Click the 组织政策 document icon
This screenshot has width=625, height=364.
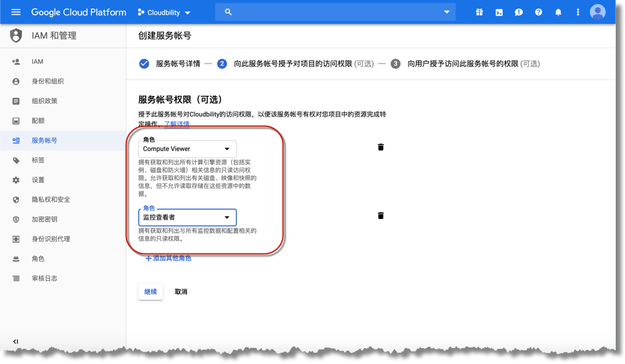pos(16,101)
